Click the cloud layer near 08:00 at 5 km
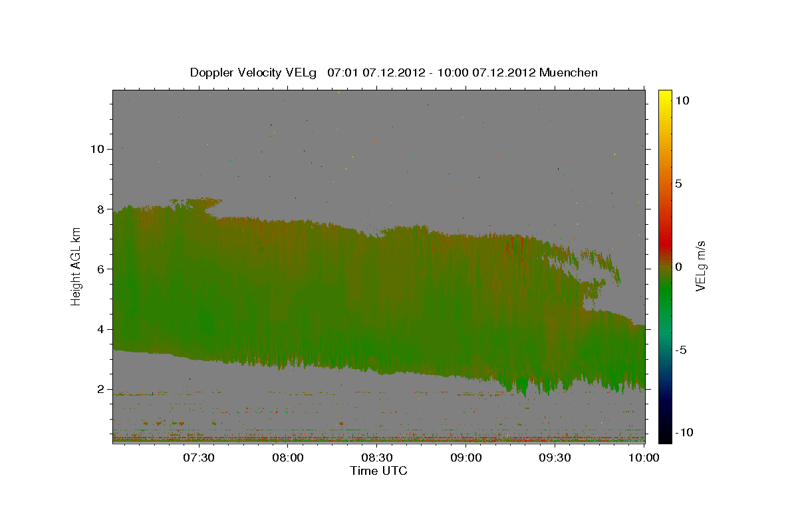The image size is (798, 532). [288, 299]
